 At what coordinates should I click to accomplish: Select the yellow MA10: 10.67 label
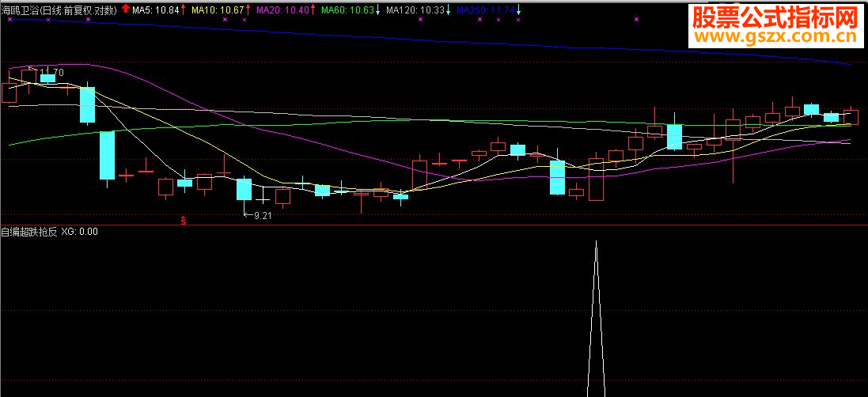click(218, 9)
